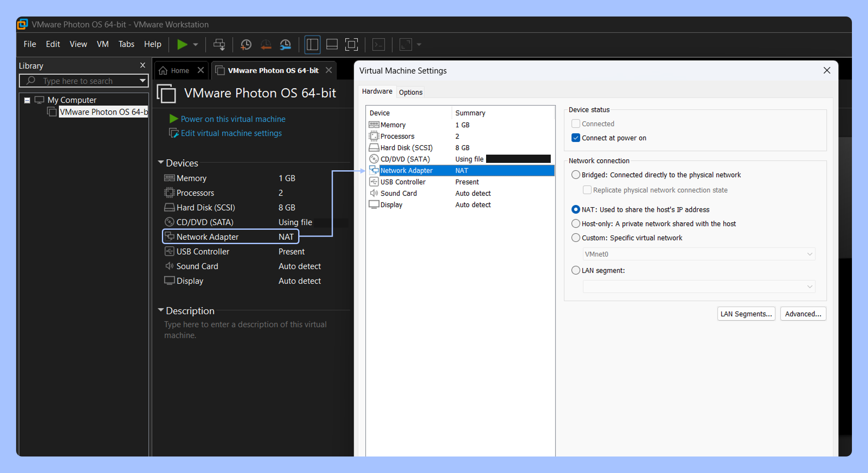Viewport: 868px width, 473px height.
Task: Collapse the Description section
Action: pyautogui.click(x=161, y=311)
